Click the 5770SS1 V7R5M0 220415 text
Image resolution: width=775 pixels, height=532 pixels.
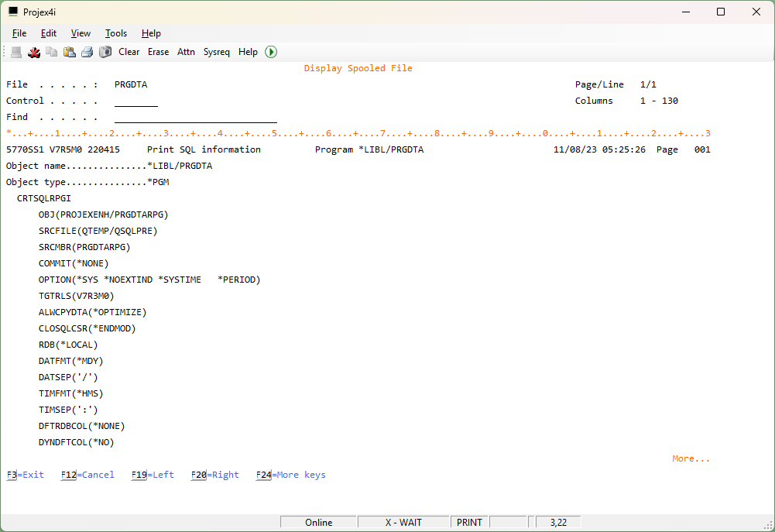click(63, 149)
